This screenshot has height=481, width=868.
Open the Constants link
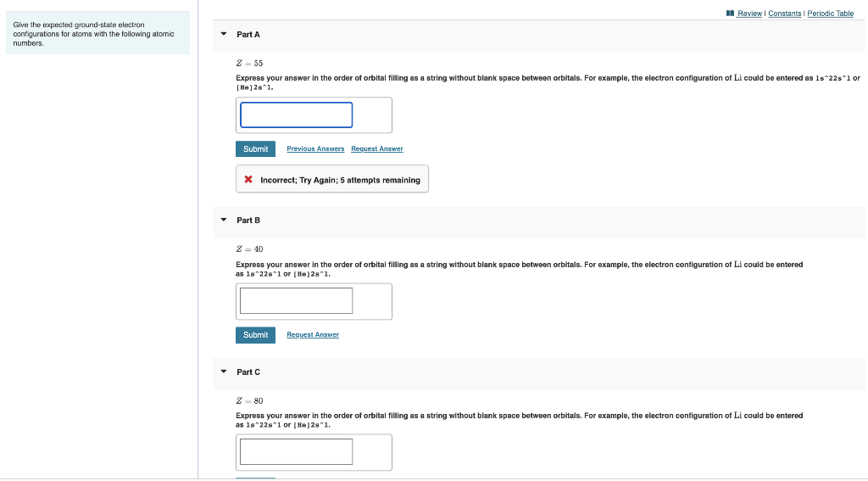[784, 14]
